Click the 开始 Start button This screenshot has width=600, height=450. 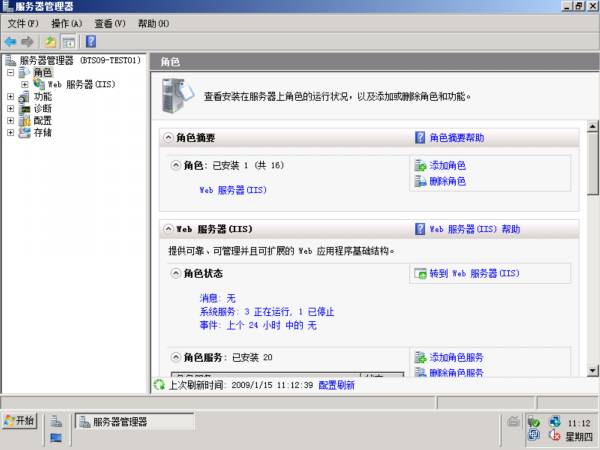pyautogui.click(x=20, y=421)
